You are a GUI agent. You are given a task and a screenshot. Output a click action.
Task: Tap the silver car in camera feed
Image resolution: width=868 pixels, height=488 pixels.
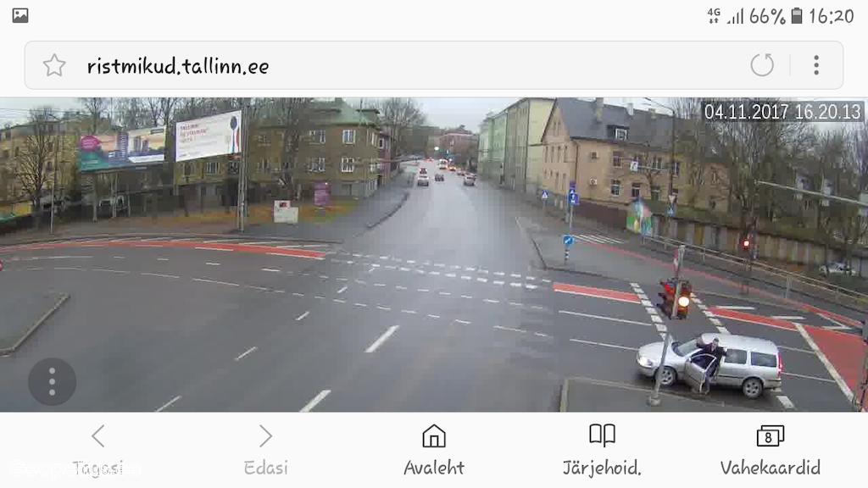click(709, 364)
